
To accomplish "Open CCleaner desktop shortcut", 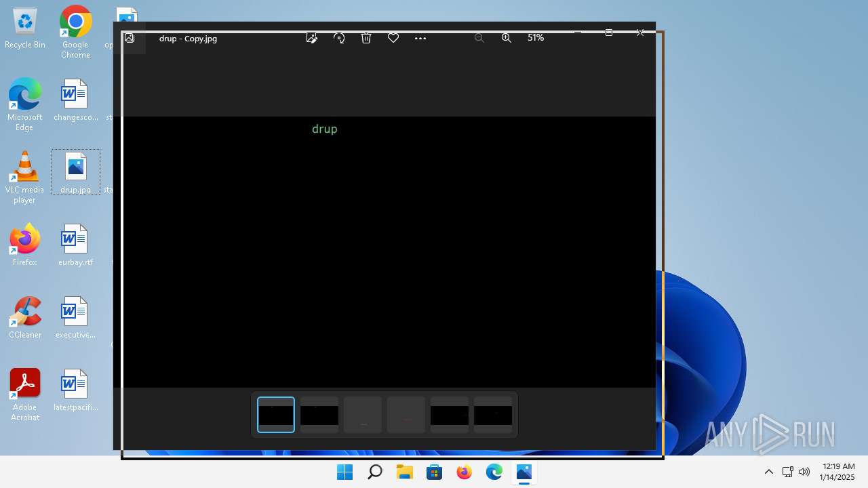I will (25, 317).
